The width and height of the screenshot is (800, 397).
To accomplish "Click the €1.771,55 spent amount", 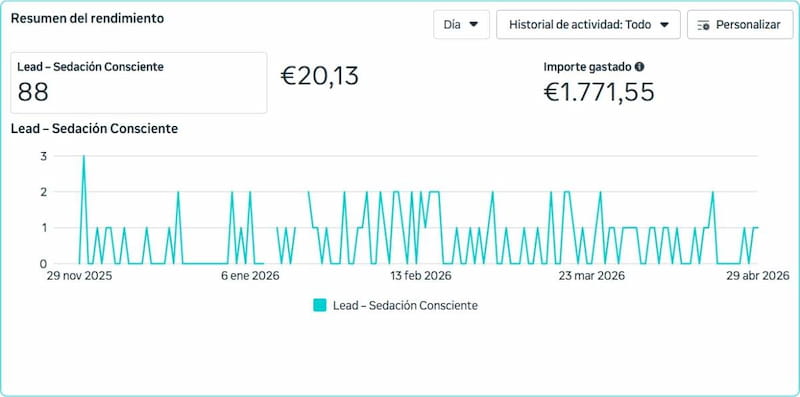I will pyautogui.click(x=599, y=92).
